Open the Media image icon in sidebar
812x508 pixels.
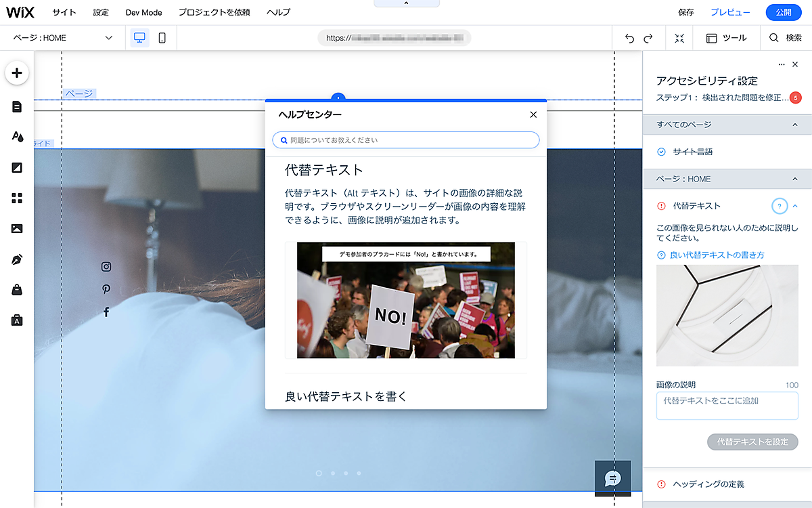click(x=17, y=228)
